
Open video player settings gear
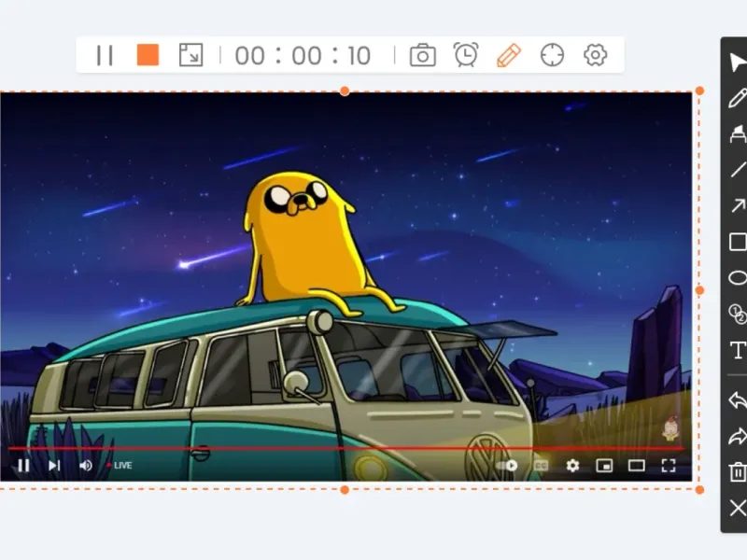pyautogui.click(x=572, y=465)
